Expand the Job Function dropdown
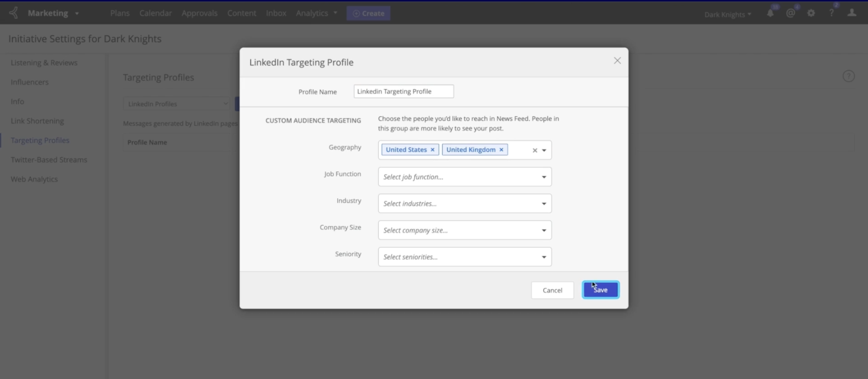The image size is (868, 379). point(464,177)
